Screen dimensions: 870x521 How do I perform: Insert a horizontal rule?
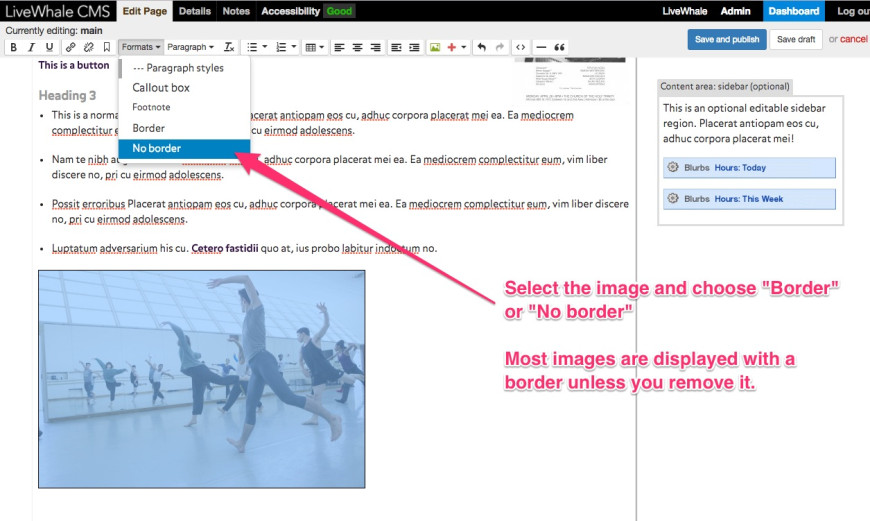coord(542,47)
